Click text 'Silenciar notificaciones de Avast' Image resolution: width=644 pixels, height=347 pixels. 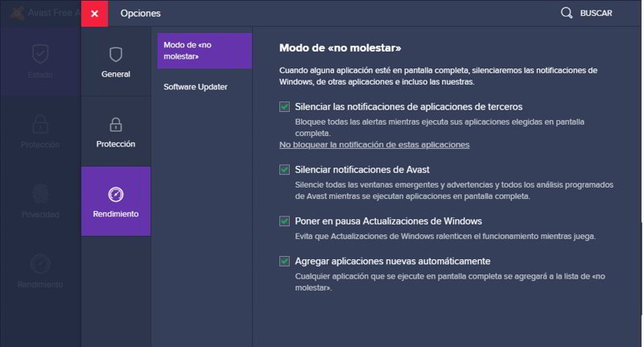[x=362, y=170]
